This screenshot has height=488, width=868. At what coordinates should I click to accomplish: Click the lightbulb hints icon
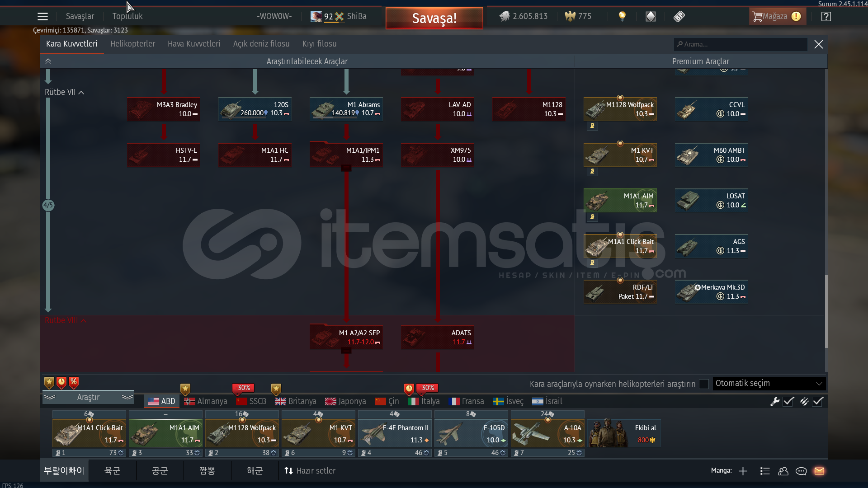(x=623, y=16)
